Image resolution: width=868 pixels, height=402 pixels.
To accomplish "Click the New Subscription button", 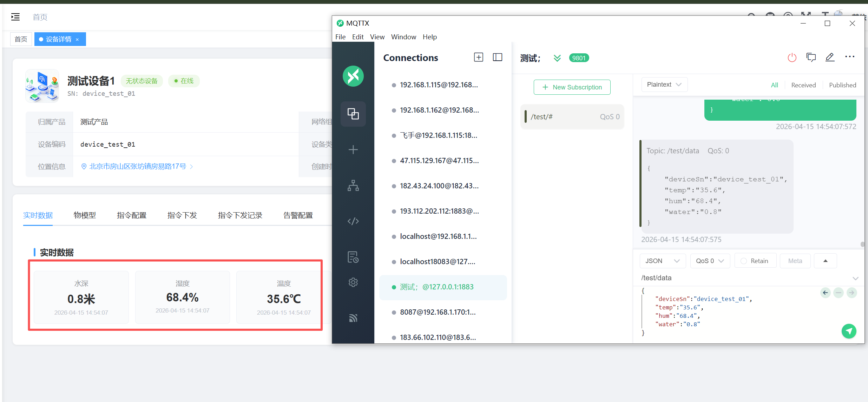I will point(572,87).
